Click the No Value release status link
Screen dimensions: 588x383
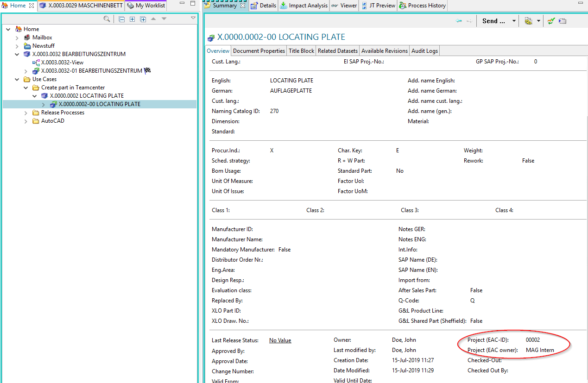[280, 340]
